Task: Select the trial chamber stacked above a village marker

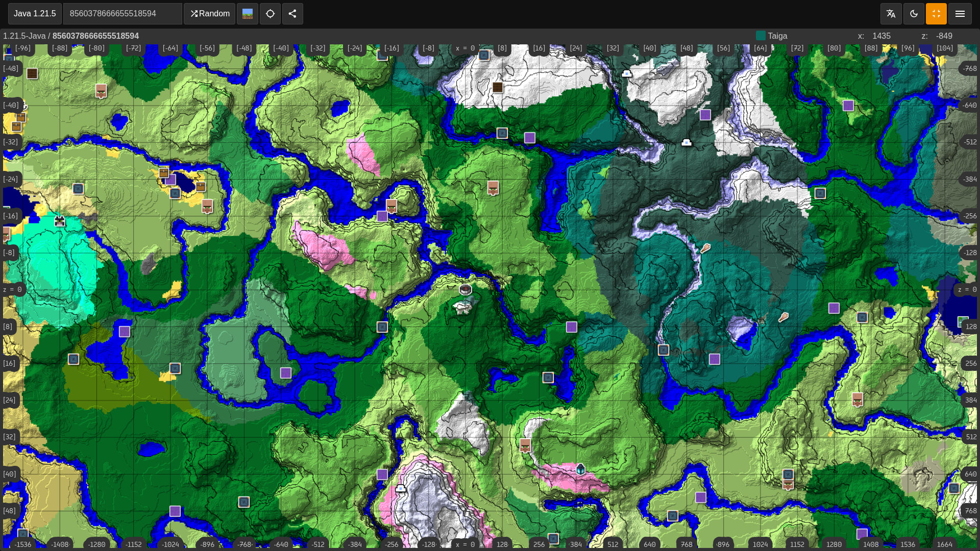Action: [788, 474]
